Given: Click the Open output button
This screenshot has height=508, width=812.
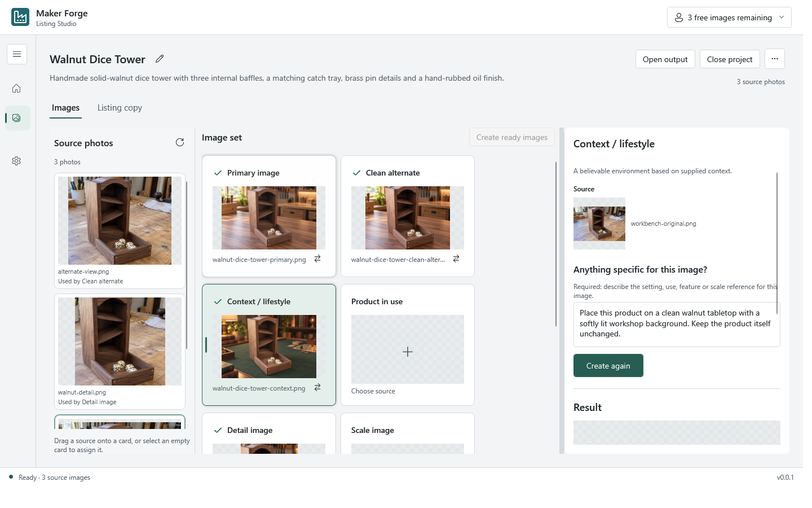Looking at the screenshot, I should point(665,59).
